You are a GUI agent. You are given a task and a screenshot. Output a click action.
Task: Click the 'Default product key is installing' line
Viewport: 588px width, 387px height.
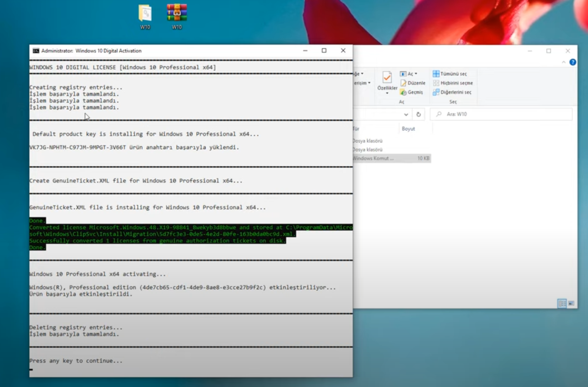145,134
